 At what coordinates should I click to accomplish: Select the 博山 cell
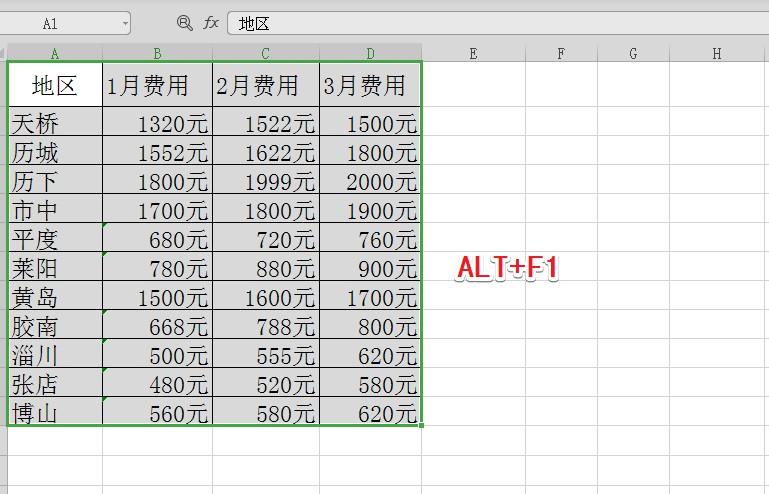click(55, 411)
